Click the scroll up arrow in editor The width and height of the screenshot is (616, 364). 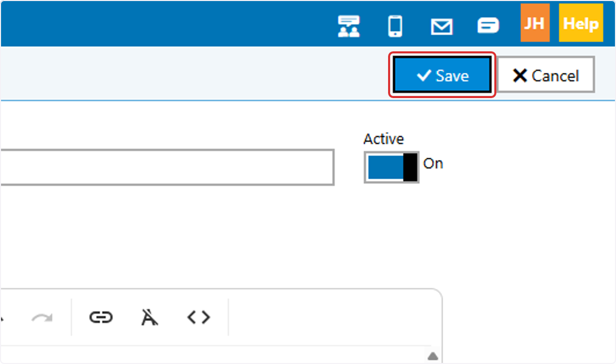(x=433, y=356)
